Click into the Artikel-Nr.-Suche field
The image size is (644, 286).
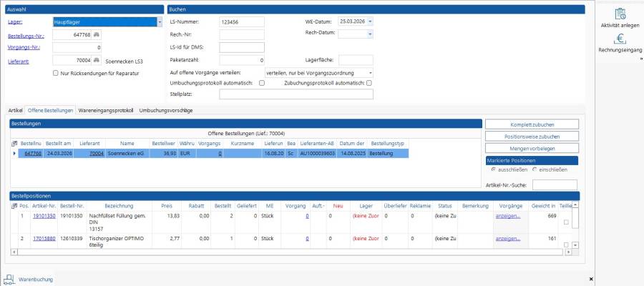click(555, 185)
